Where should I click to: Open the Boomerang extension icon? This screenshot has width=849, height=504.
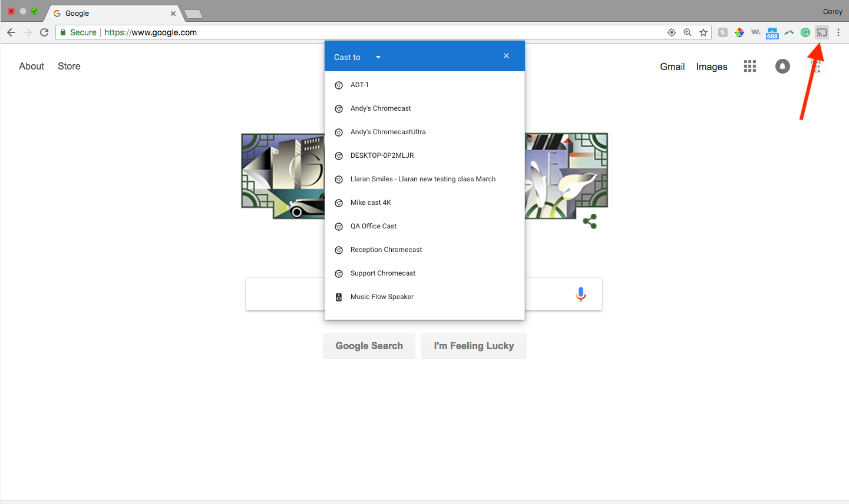tap(789, 32)
